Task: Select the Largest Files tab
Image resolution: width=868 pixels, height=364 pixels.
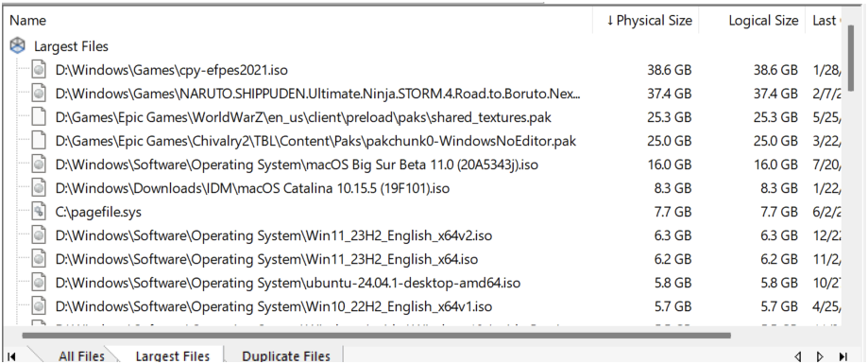Action: click(x=173, y=355)
